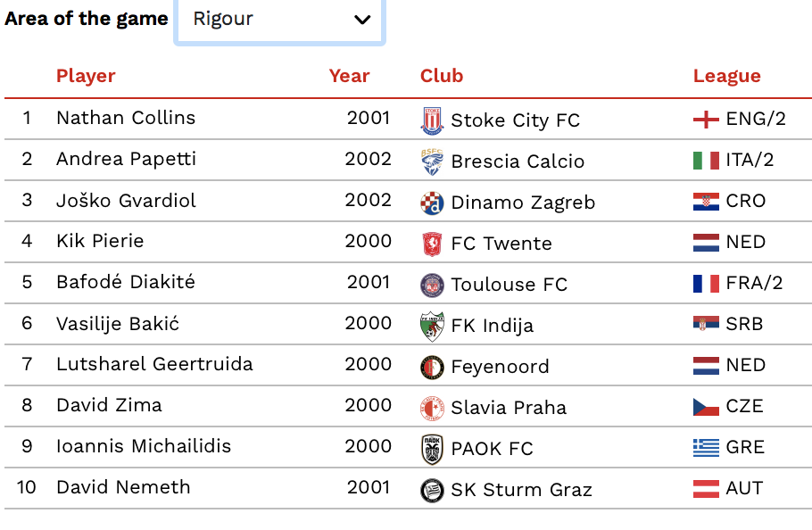
Task: Click the PAOK FC crest
Action: point(432,449)
